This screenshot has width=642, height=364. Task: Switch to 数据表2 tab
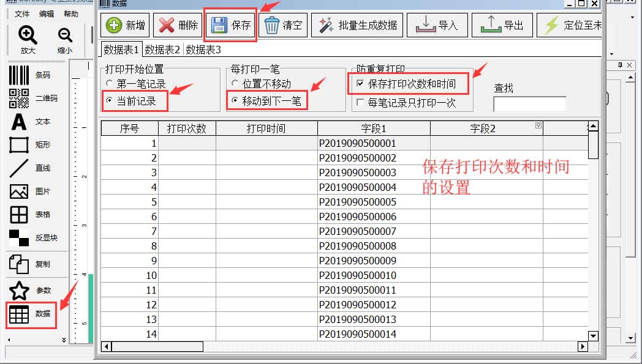click(x=162, y=50)
